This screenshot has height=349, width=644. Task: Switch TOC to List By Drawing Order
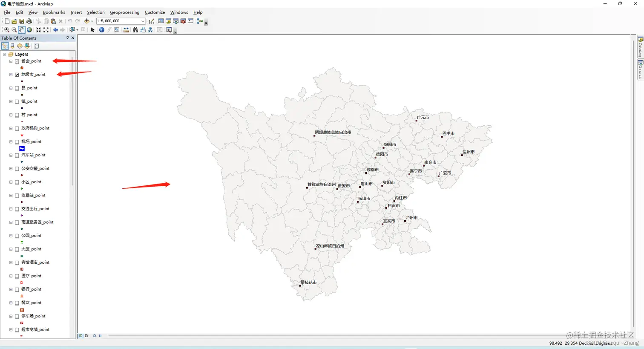tap(5, 46)
